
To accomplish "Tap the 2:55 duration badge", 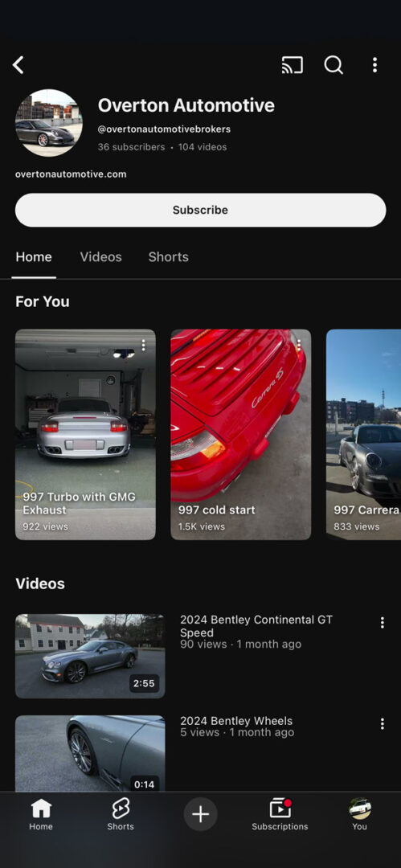I will tap(144, 684).
